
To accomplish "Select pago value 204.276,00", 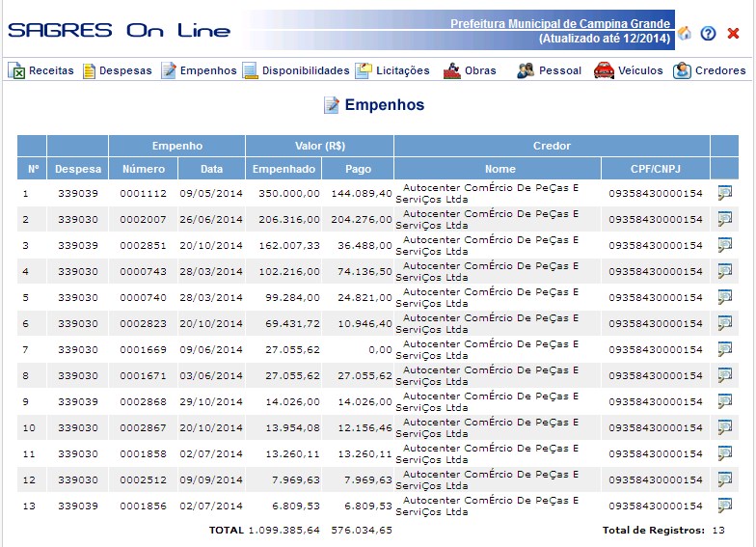I will coord(361,220).
